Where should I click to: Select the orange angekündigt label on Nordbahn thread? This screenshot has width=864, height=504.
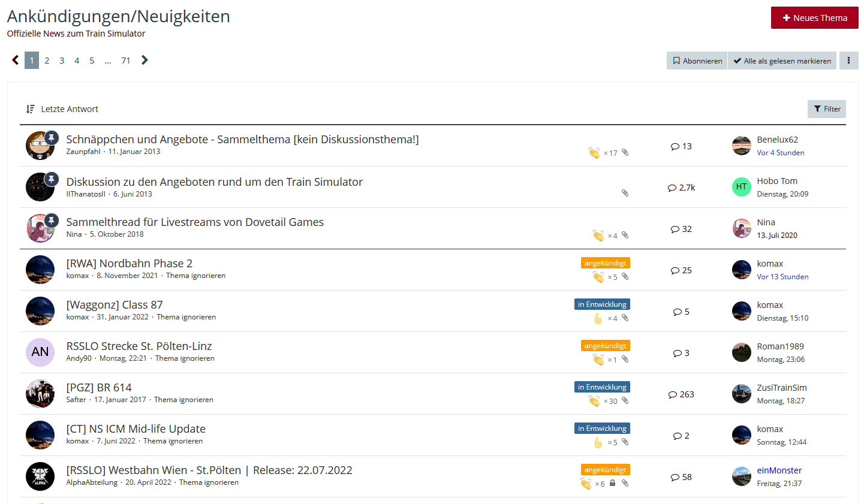[605, 263]
